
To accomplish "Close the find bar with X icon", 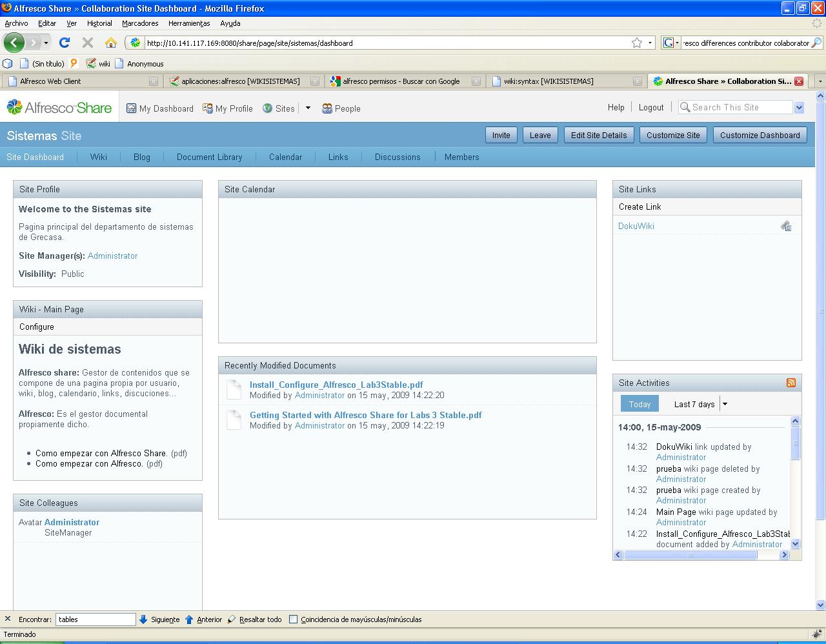I will (x=8, y=619).
